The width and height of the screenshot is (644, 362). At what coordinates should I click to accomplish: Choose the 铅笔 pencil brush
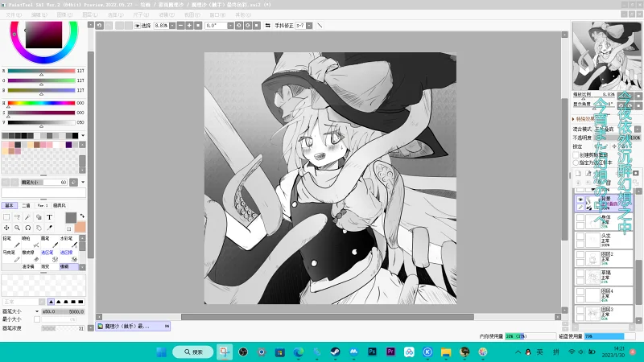pyautogui.click(x=11, y=242)
